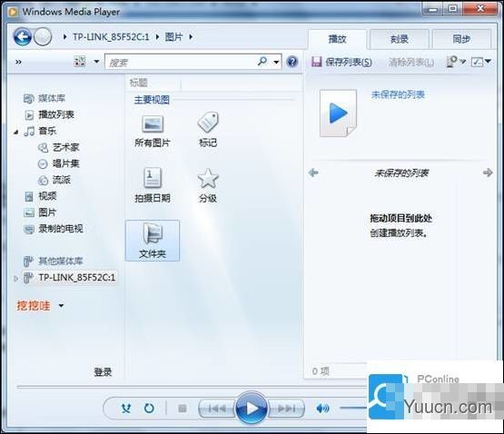Click the 未保存的列表 link
Screen dimensions: 504x434
pos(398,94)
